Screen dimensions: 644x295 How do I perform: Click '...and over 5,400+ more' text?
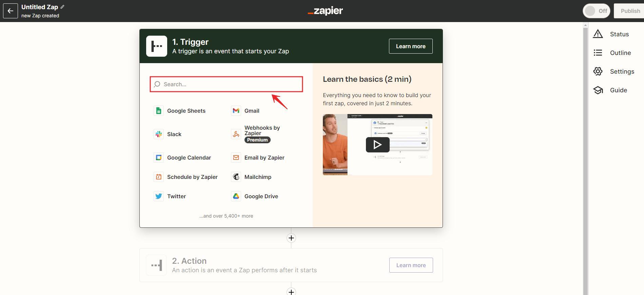[x=226, y=216]
